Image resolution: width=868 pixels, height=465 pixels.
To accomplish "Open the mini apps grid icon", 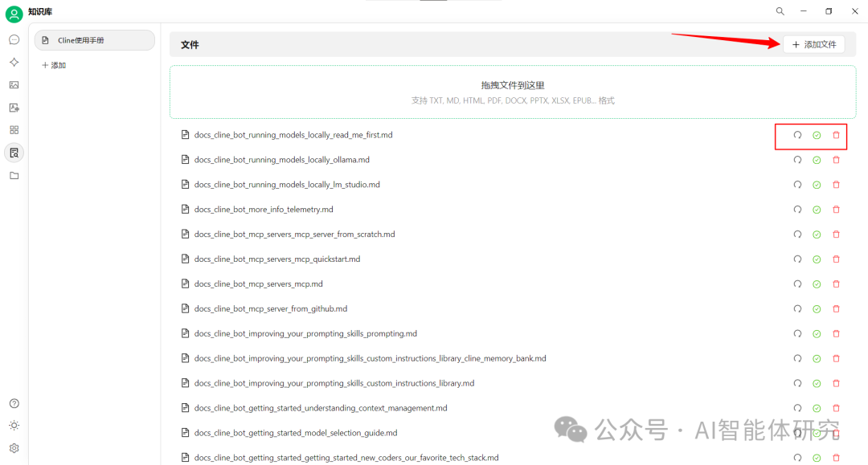I will pyautogui.click(x=14, y=130).
